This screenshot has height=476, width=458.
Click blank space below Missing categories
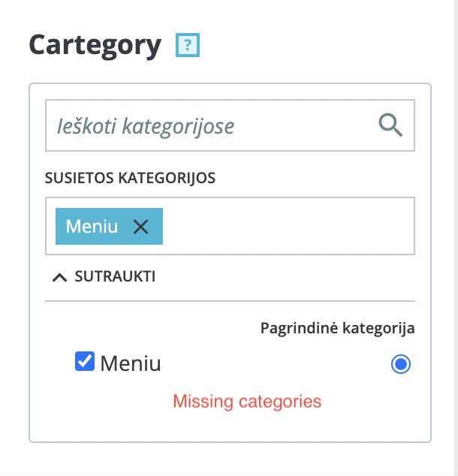[230, 426]
